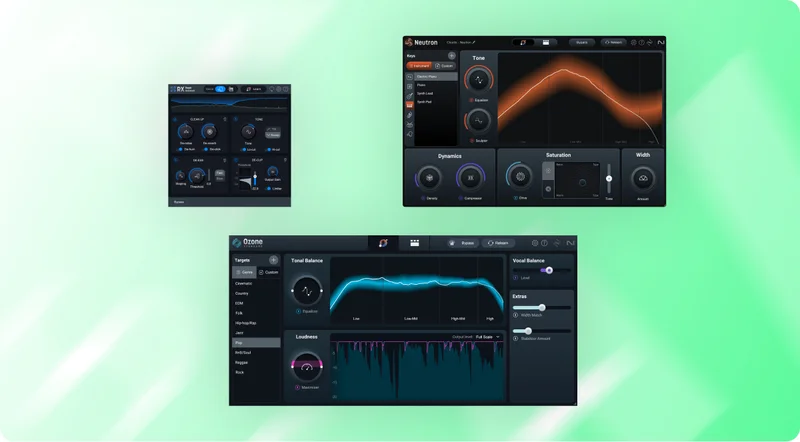Select the keyboard instrument icon in Neutron sidebar
The width and height of the screenshot is (800, 442).
point(410,105)
